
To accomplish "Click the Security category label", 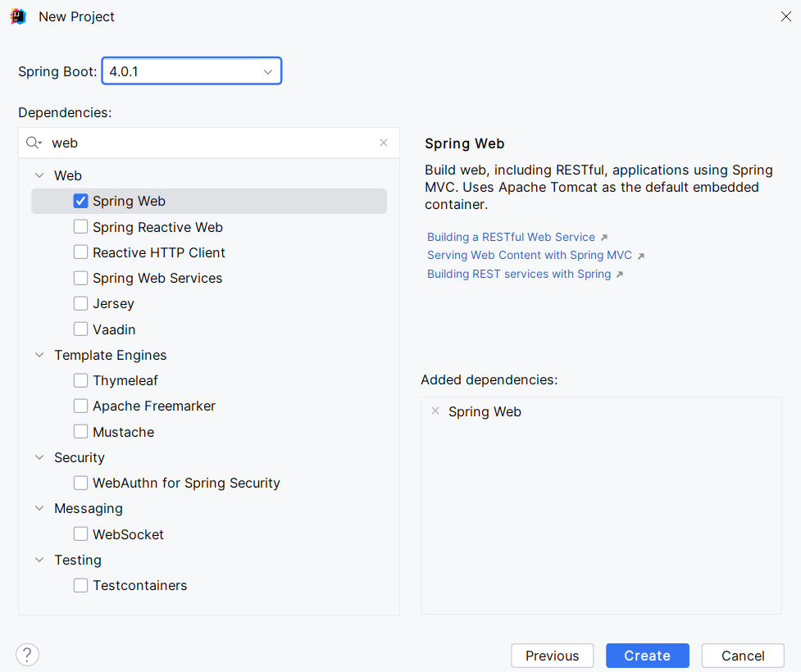I will [x=80, y=457].
